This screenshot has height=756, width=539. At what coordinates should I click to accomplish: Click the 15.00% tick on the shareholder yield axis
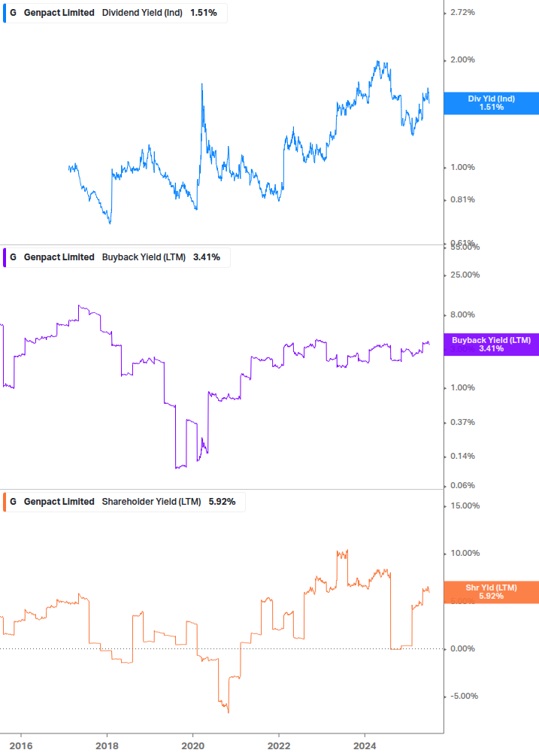pyautogui.click(x=465, y=506)
